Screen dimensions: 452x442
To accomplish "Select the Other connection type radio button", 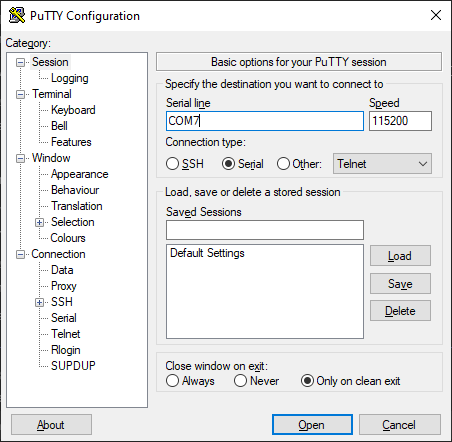I will click(283, 164).
